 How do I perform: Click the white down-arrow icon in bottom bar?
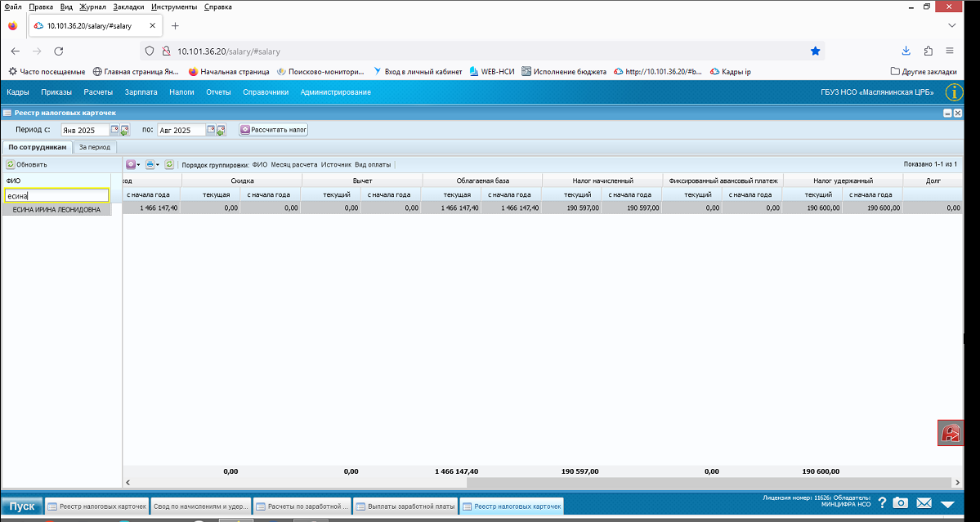pyautogui.click(x=947, y=504)
